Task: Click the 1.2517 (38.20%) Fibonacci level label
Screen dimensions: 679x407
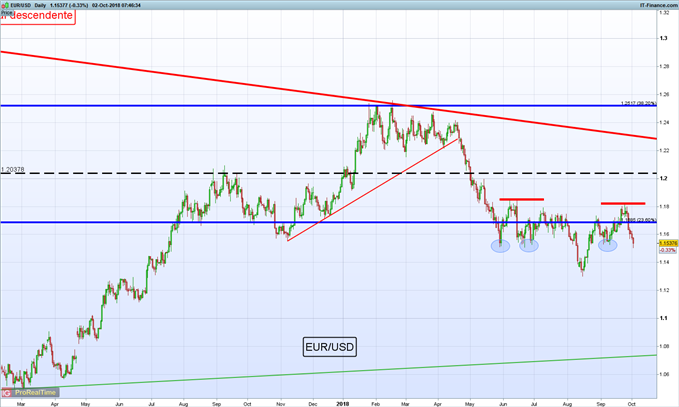Action: pyautogui.click(x=638, y=103)
